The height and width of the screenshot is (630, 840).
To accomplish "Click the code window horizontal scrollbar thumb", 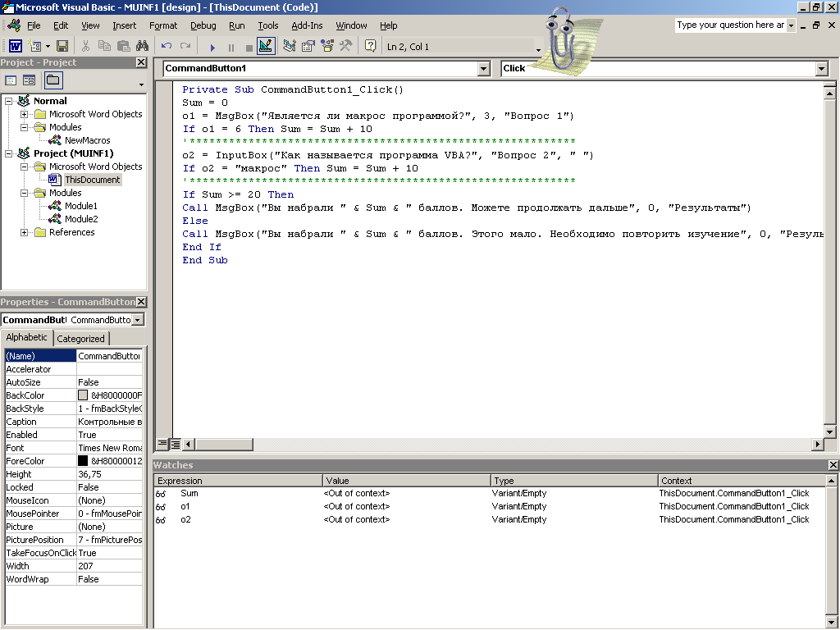I will (x=224, y=444).
